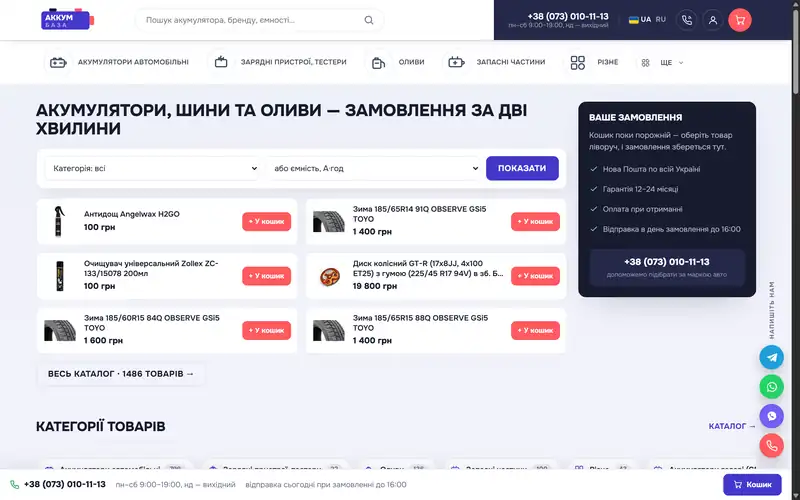Click the red phone call floating button

coord(771,445)
